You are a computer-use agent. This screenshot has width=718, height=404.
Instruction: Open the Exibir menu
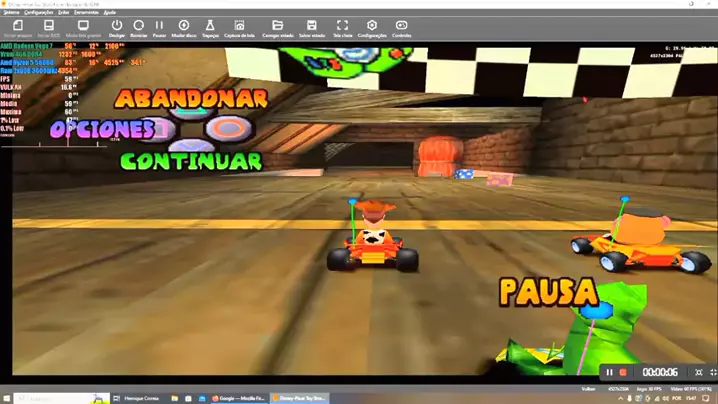click(64, 12)
